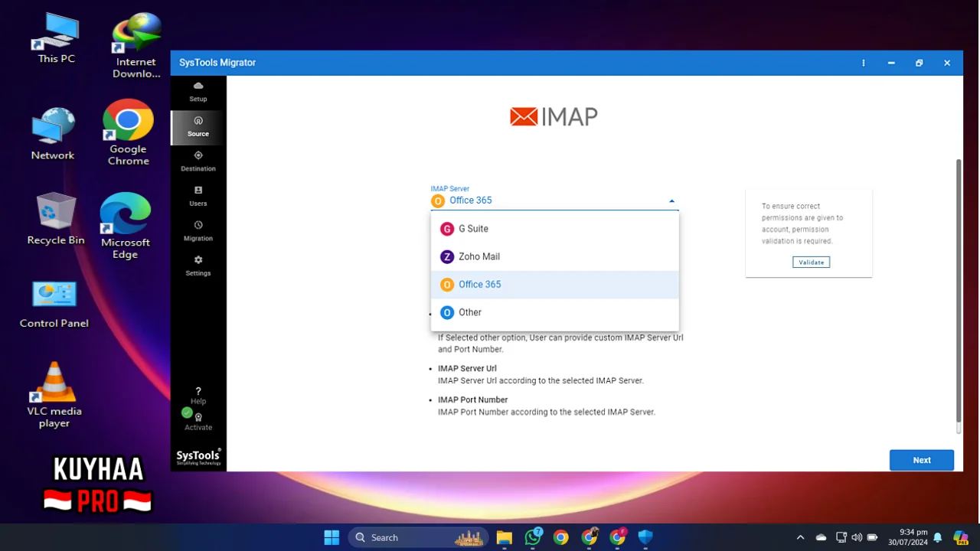Open This PC desktop icon

pyautogui.click(x=56, y=37)
